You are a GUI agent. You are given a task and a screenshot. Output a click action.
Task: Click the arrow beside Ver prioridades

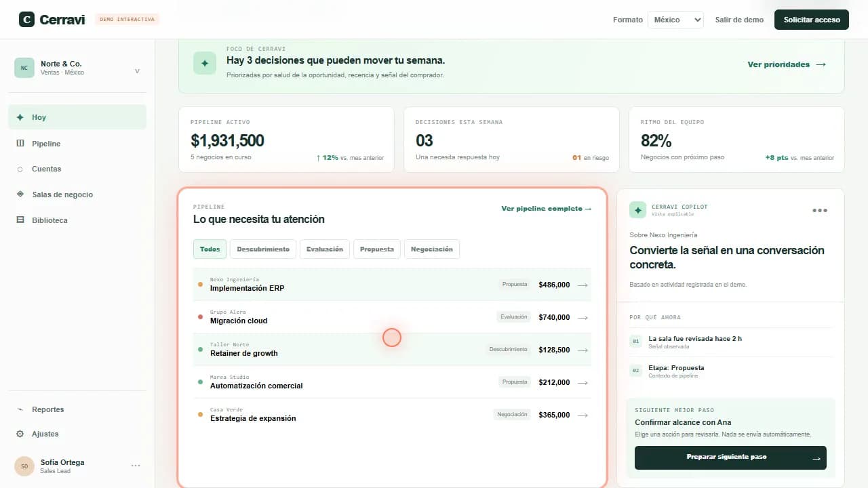821,64
